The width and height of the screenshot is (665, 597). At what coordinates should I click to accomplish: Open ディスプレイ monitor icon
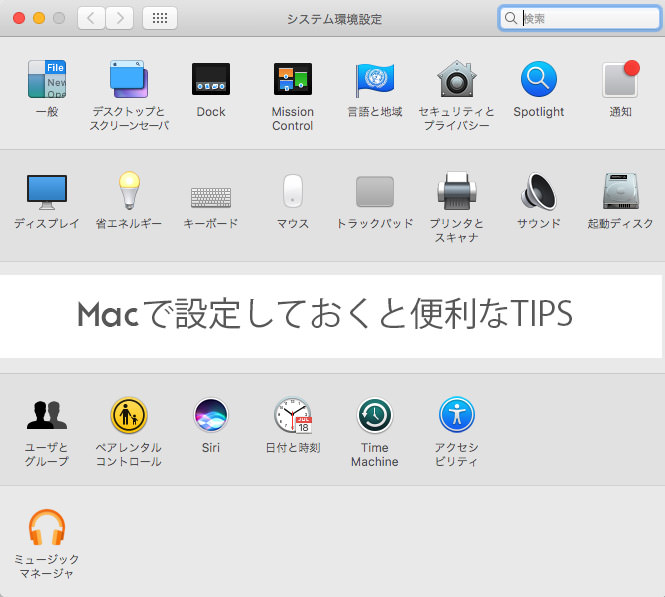pos(47,192)
